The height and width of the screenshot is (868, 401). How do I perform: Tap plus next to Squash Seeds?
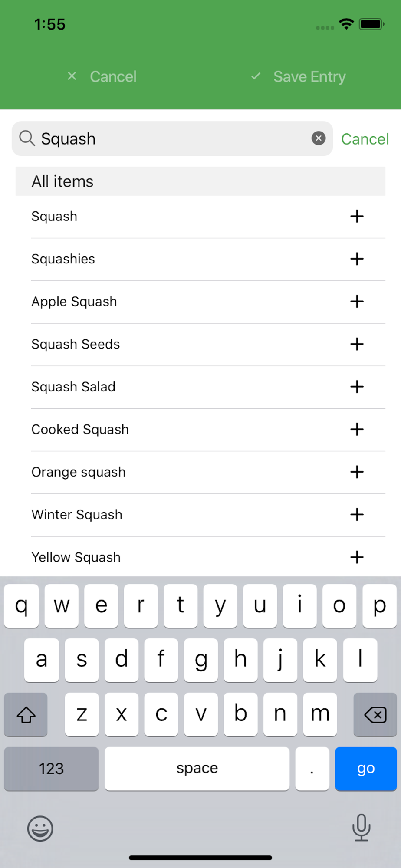357,344
